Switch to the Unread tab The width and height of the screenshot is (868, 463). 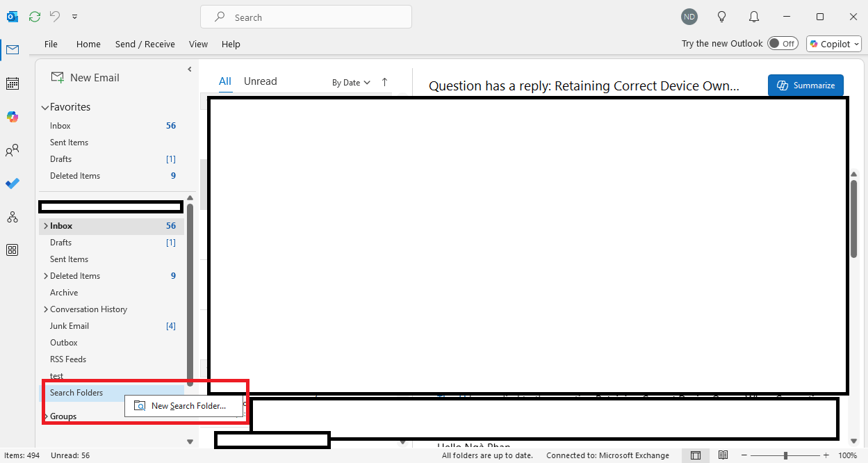pyautogui.click(x=260, y=81)
